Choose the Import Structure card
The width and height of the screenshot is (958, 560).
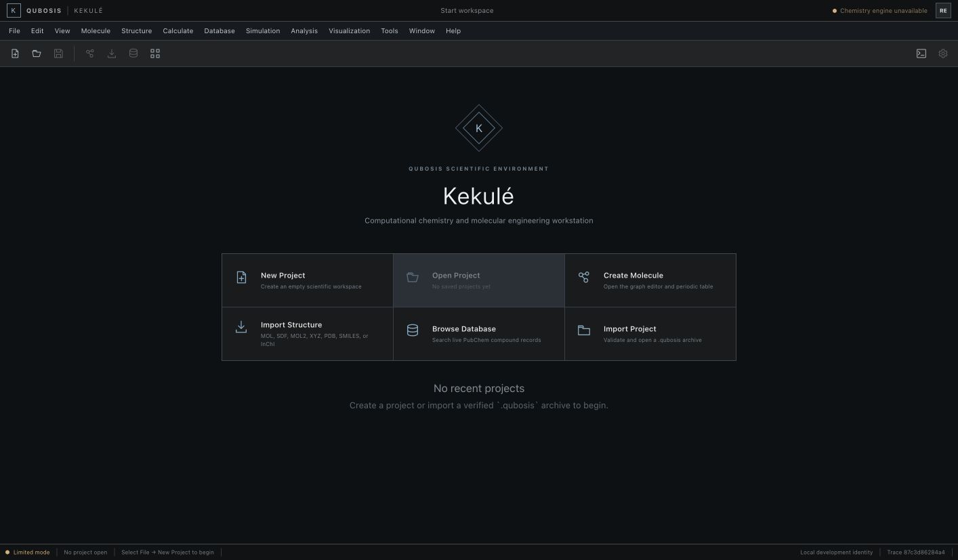point(308,334)
